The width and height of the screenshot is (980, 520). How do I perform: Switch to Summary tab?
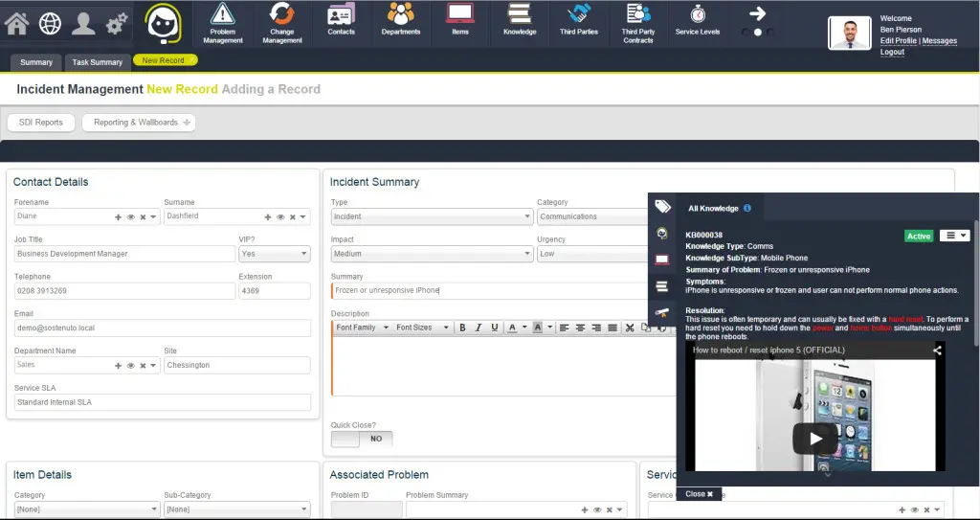[x=36, y=62]
